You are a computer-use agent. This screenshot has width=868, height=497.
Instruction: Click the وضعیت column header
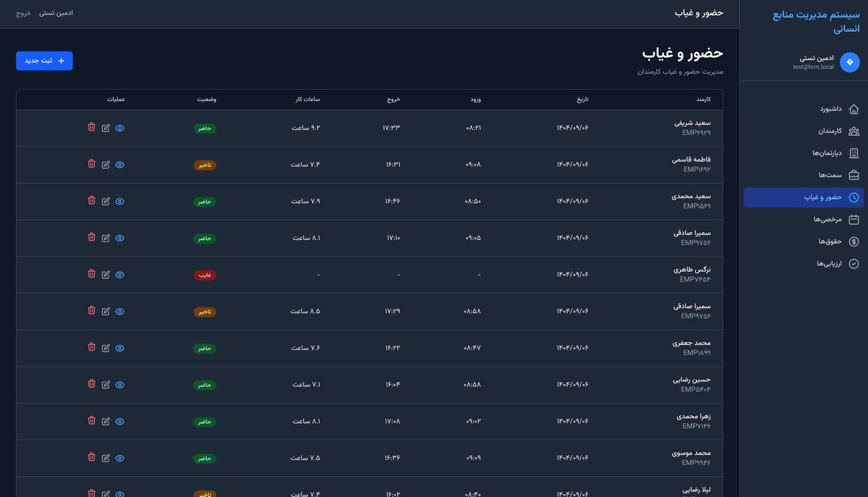(x=206, y=99)
